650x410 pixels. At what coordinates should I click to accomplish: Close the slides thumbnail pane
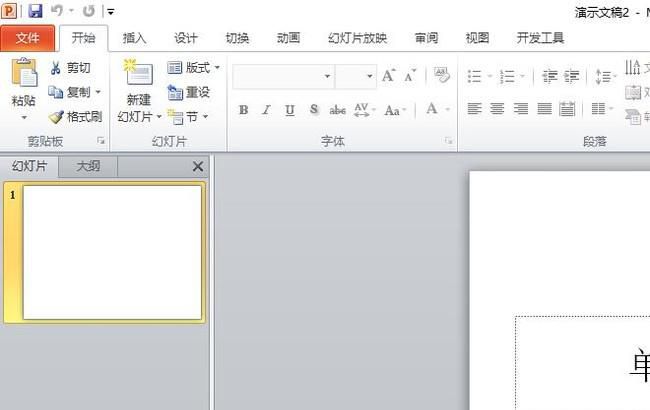coord(197,167)
